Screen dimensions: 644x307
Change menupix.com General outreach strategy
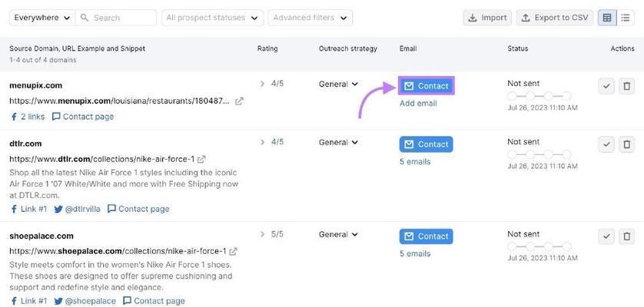pos(338,84)
